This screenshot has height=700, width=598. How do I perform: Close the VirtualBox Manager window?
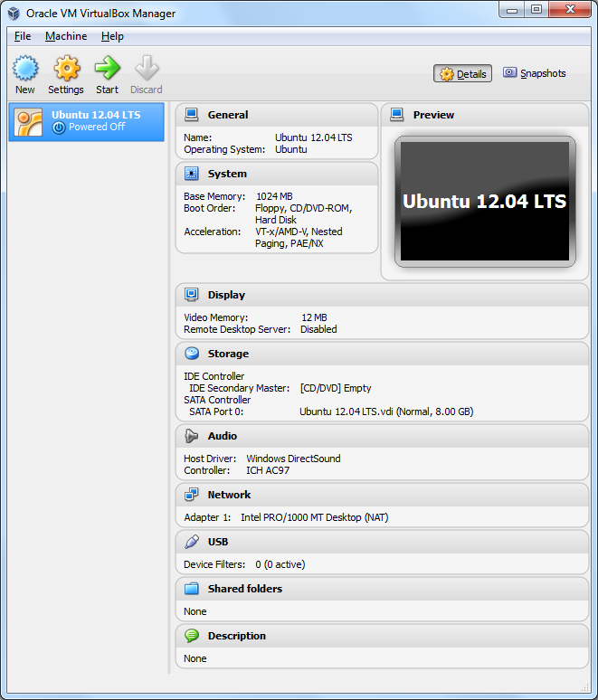(x=570, y=9)
